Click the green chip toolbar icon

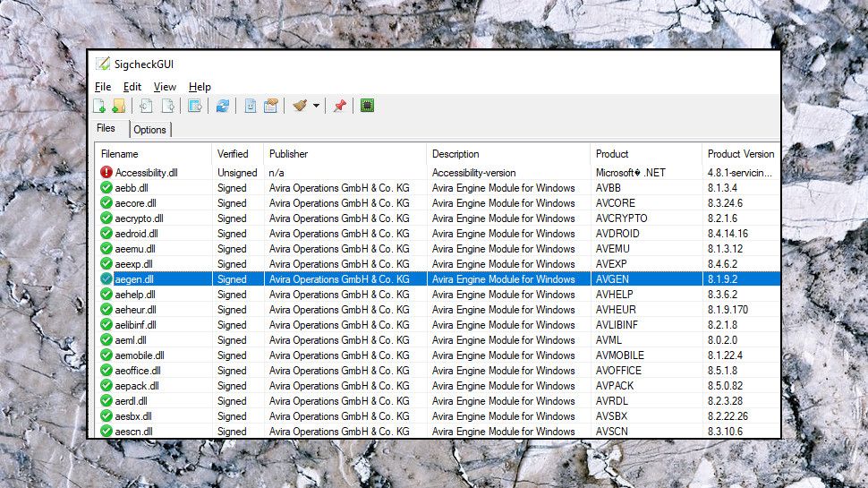coord(367,106)
